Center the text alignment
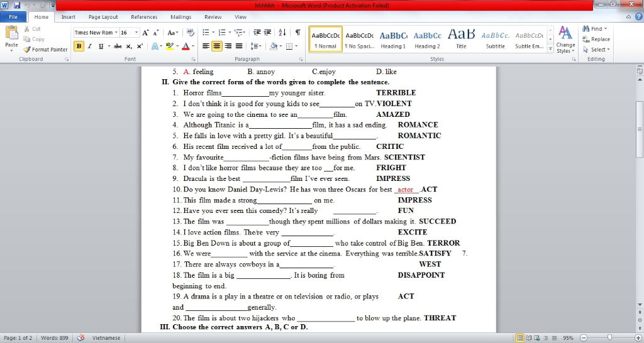The width and height of the screenshot is (644, 343). [x=217, y=46]
